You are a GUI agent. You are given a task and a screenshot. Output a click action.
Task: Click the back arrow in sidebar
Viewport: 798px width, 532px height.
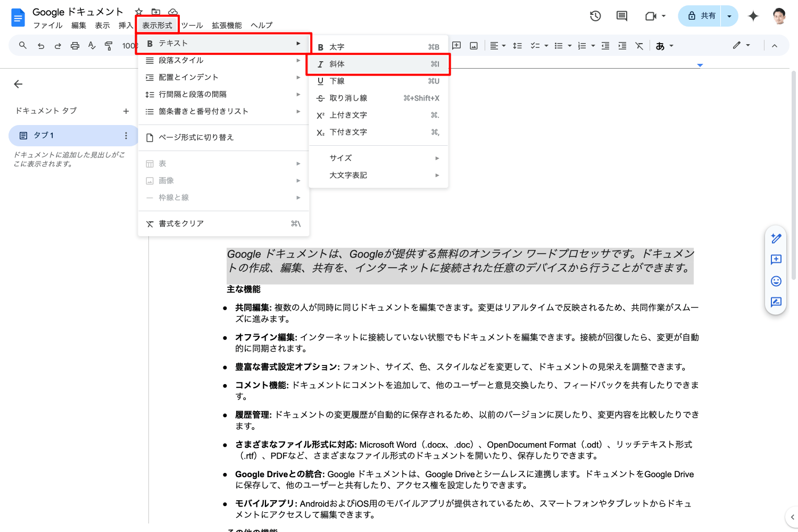(x=18, y=84)
